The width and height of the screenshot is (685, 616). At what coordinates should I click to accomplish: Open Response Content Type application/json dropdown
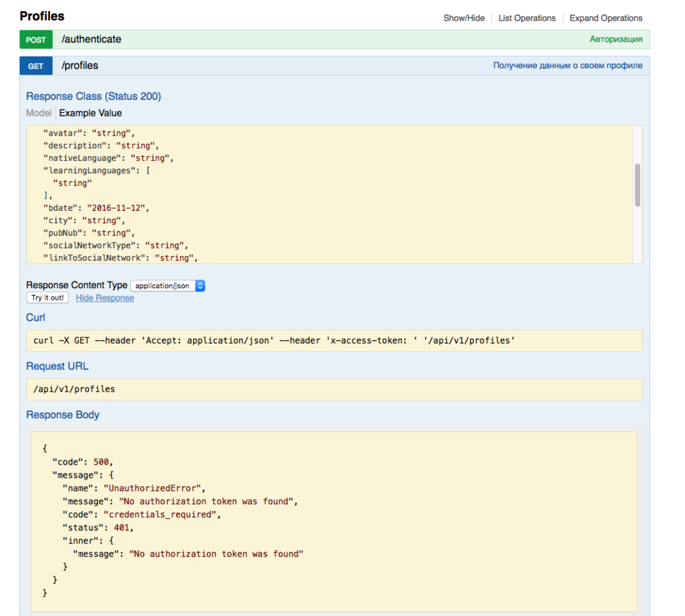click(168, 285)
